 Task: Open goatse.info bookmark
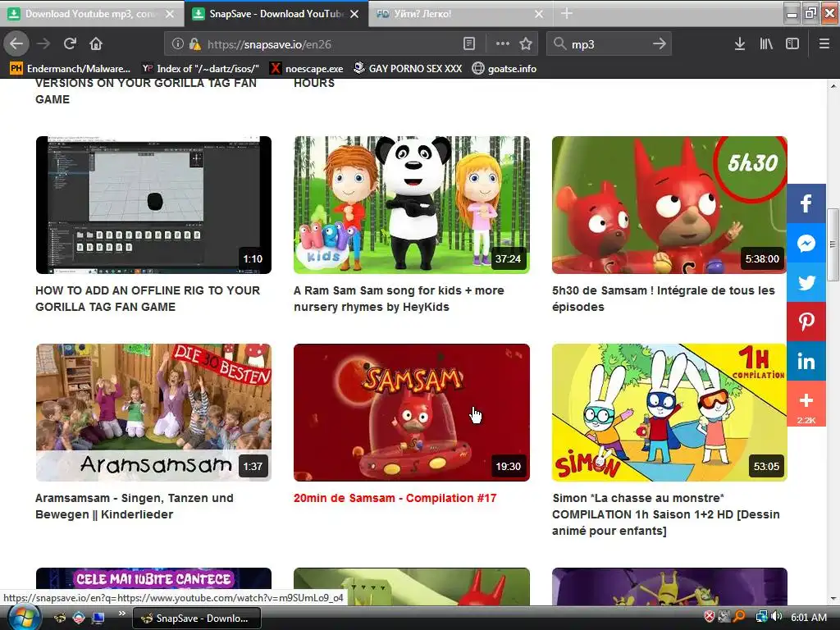tap(504, 69)
